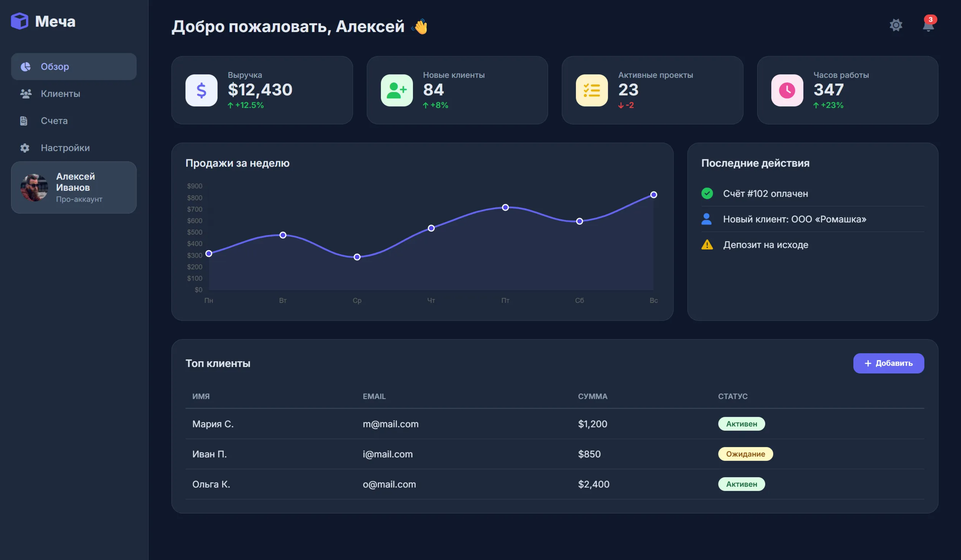Image resolution: width=961 pixels, height=560 pixels.
Task: Select the Сб data point on chart
Action: tap(579, 222)
